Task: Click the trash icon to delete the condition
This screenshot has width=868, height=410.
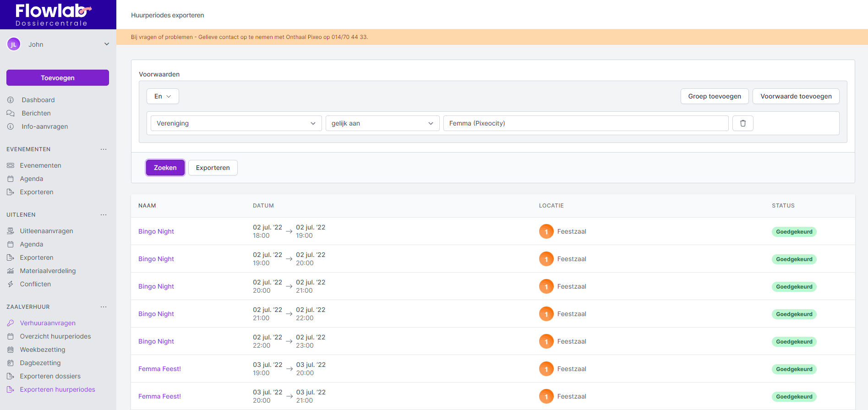Action: (742, 123)
